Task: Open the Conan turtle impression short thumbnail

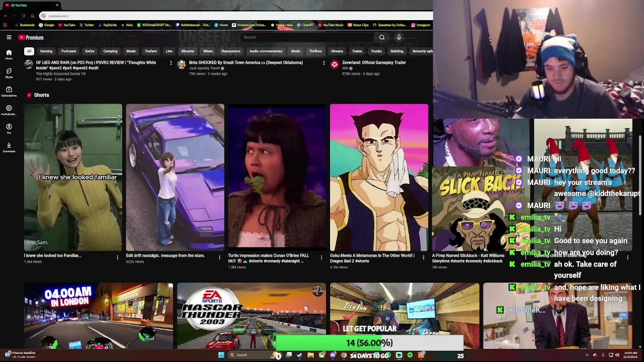Action: pyautogui.click(x=277, y=177)
